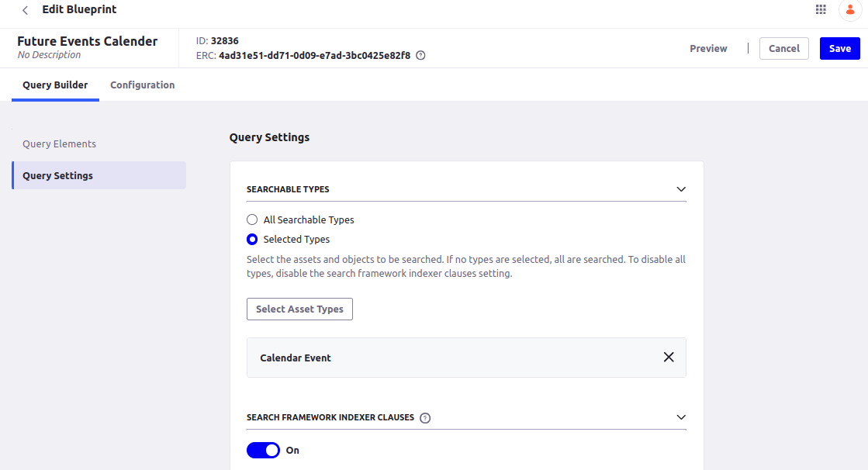The image size is (868, 470).
Task: Go back using the left chevron arrow
Action: click(x=25, y=10)
